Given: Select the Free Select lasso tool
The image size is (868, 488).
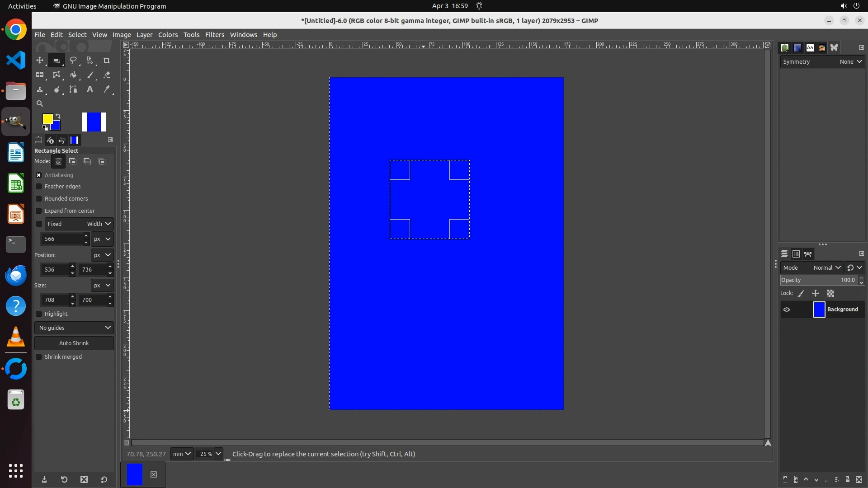Looking at the screenshot, I should click(x=73, y=61).
